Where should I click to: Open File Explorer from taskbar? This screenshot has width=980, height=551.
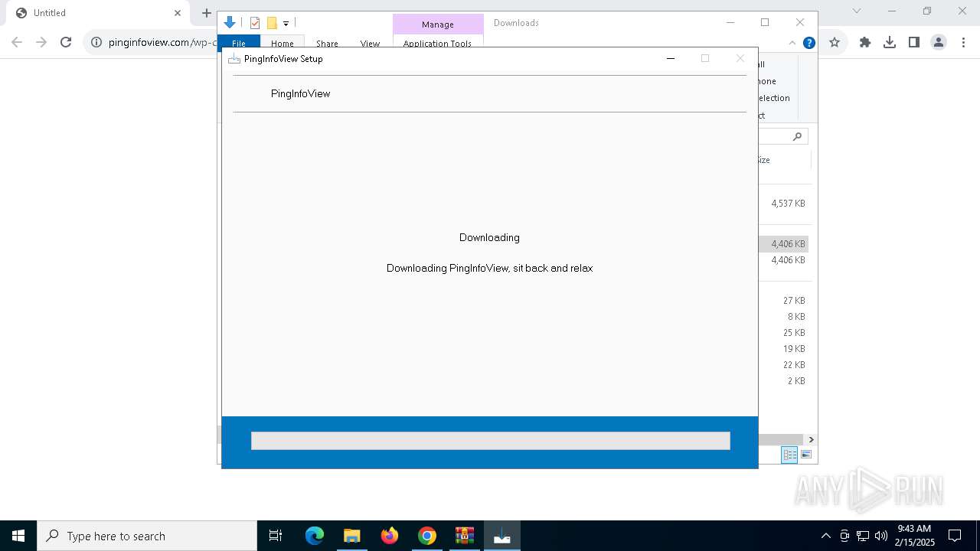pyautogui.click(x=352, y=536)
